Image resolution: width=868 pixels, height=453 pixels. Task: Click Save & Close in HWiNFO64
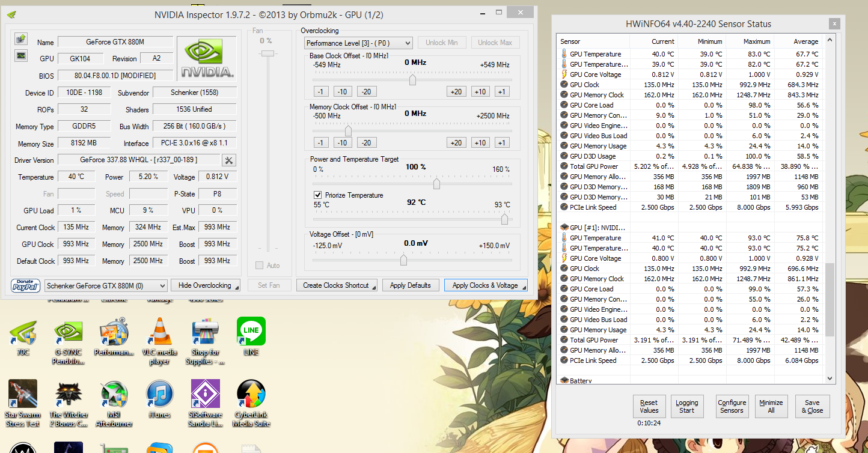click(x=812, y=407)
